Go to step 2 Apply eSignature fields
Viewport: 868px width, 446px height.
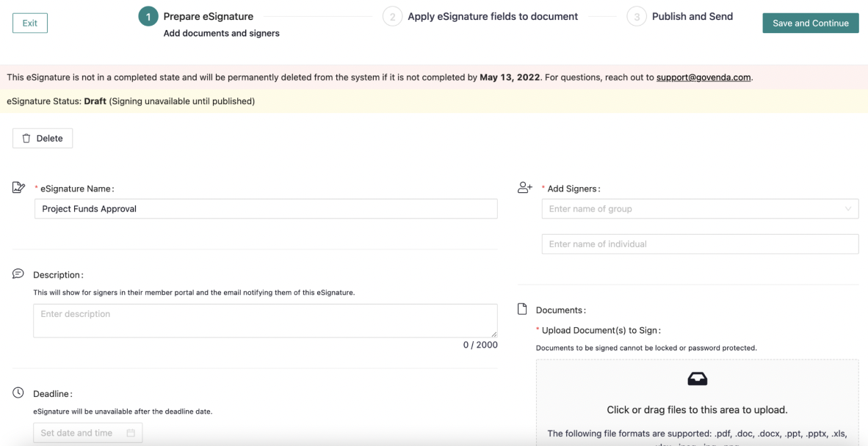[x=392, y=17]
